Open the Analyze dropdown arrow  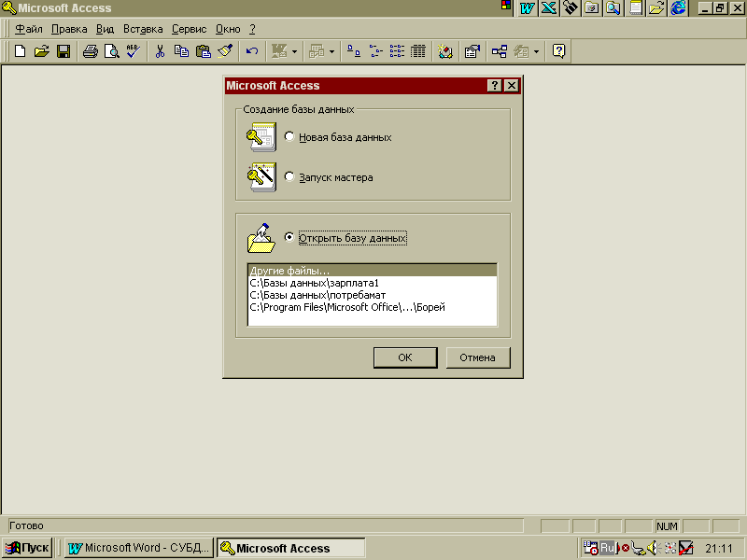point(332,51)
